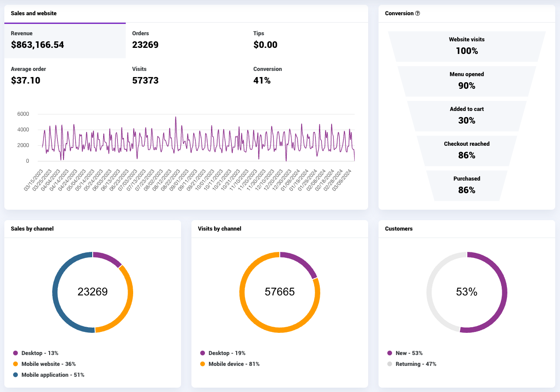
Task: Select the Revenue metric tab
Action: click(65, 40)
